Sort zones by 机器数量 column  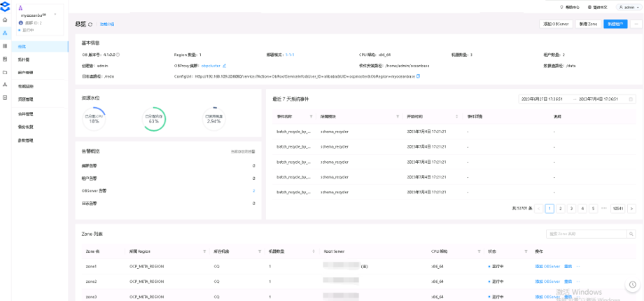pos(314,251)
